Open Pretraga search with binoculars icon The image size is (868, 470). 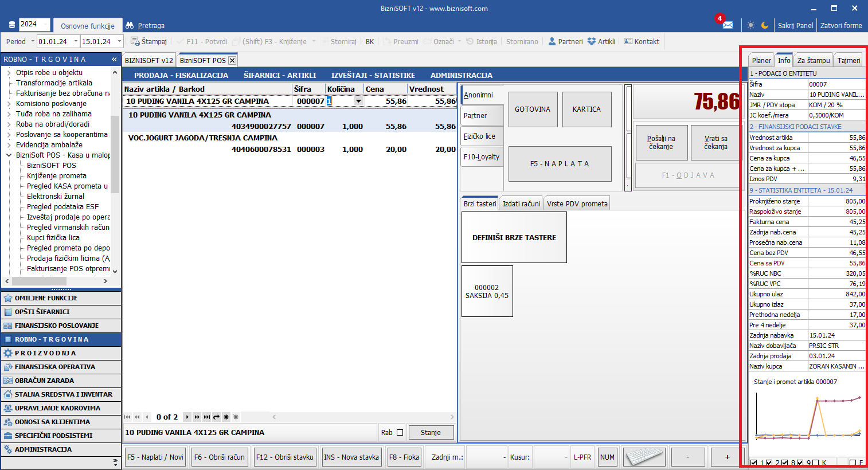pos(130,25)
